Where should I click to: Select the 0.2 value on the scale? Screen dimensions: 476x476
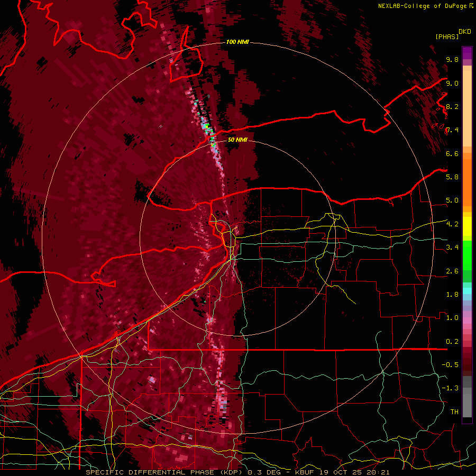452,342
